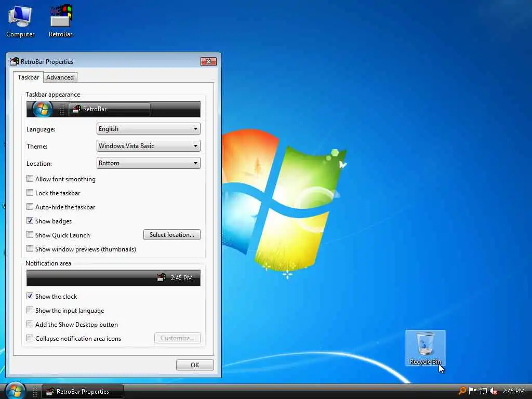Click RetroBar icon in notification area preview

pos(161,277)
